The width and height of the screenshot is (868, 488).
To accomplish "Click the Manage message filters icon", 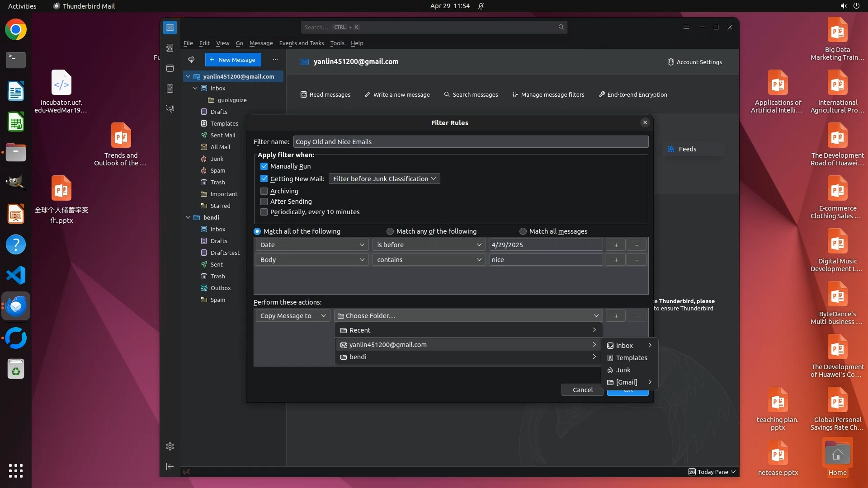I will coord(515,95).
